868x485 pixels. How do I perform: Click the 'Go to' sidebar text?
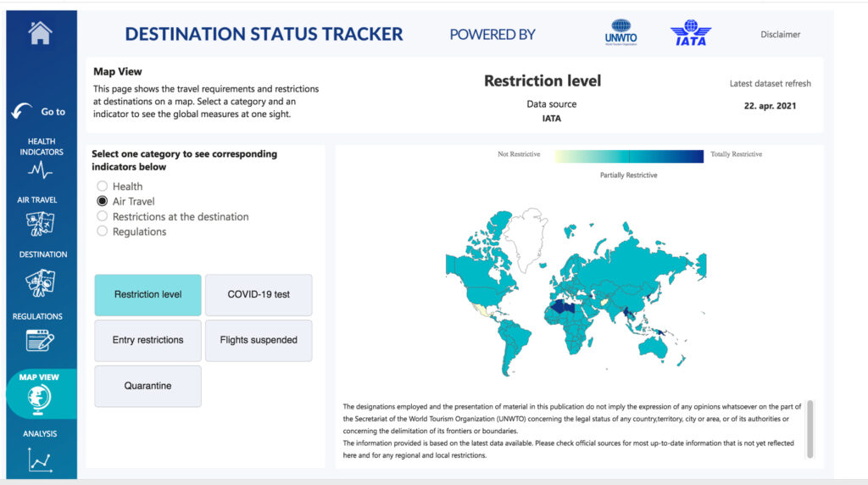click(x=53, y=112)
